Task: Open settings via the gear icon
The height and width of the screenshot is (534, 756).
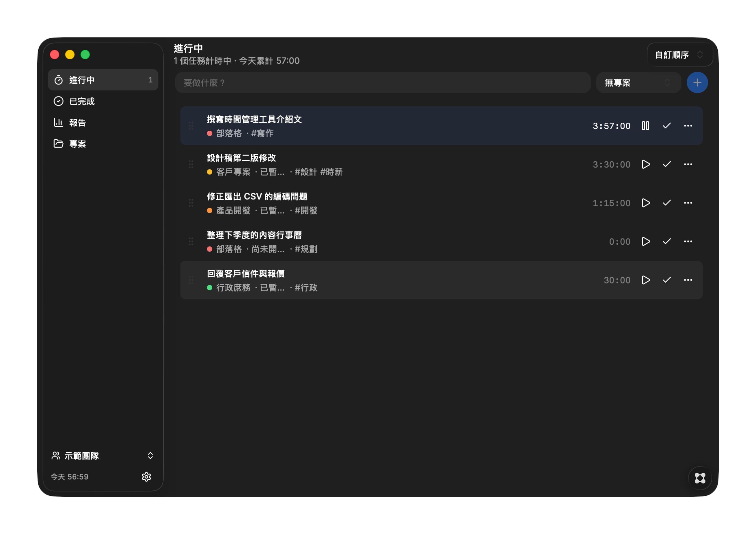Action: click(146, 476)
